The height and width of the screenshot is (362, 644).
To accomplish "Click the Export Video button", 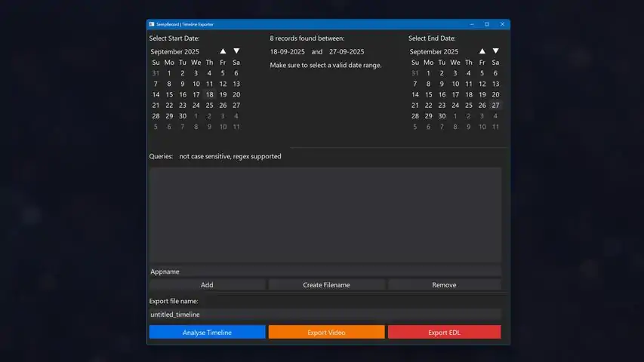I will point(326,332).
